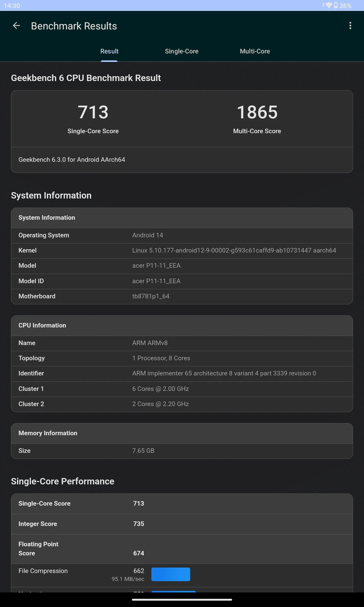The width and height of the screenshot is (364, 607).
Task: Tap the File Compression blue score bar
Action: 171,574
